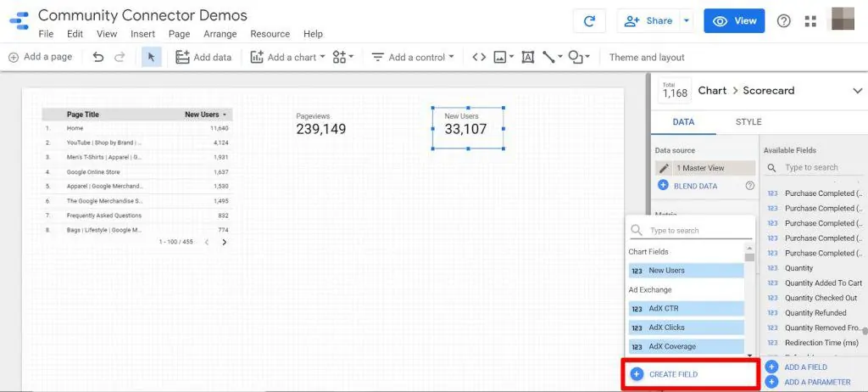Open the Add a chart dropdown
The width and height of the screenshot is (868, 392).
(288, 57)
